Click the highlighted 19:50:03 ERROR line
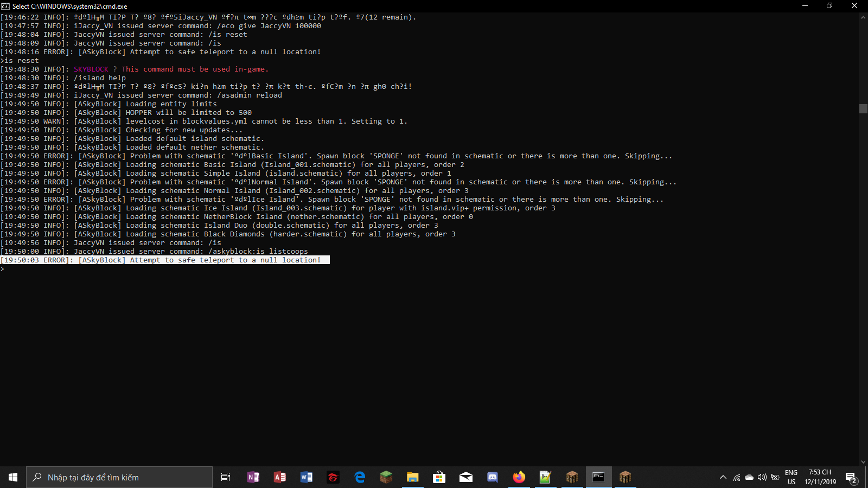Screen dimensions: 868x488 pyautogui.click(x=165, y=260)
